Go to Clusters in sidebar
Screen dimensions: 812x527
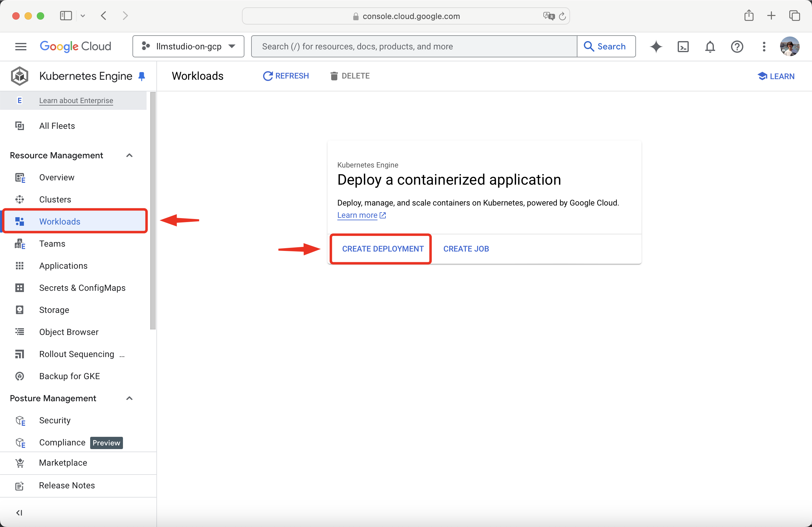55,199
